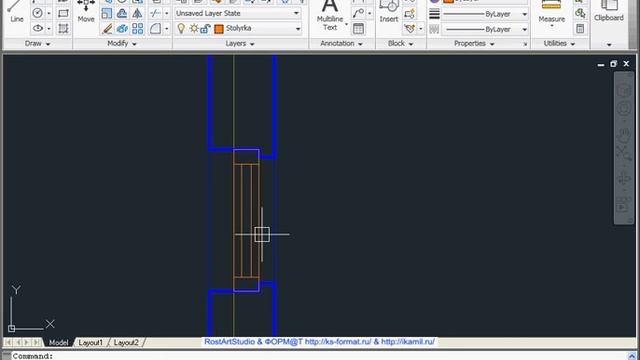Switch to the Model tab
This screenshot has height=360, width=640.
58,342
